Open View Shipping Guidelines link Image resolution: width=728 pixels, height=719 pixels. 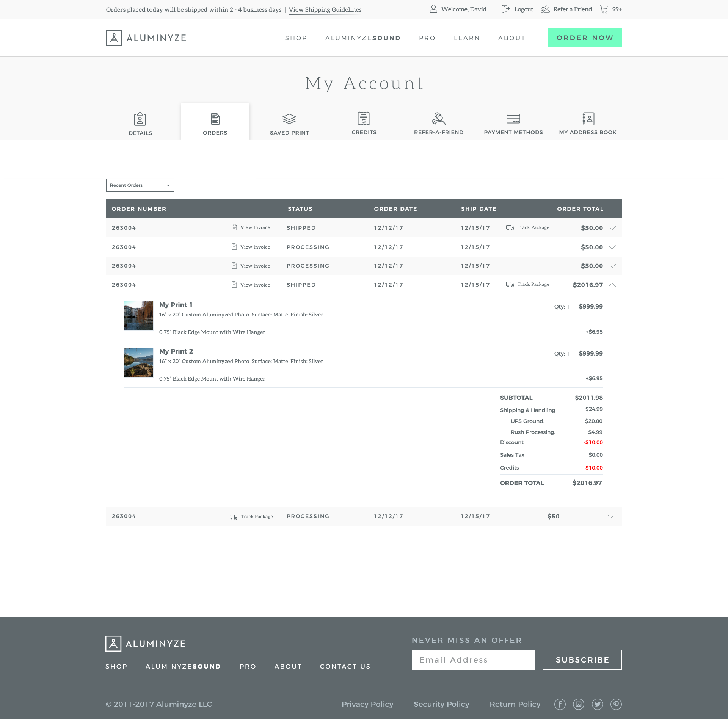click(325, 9)
